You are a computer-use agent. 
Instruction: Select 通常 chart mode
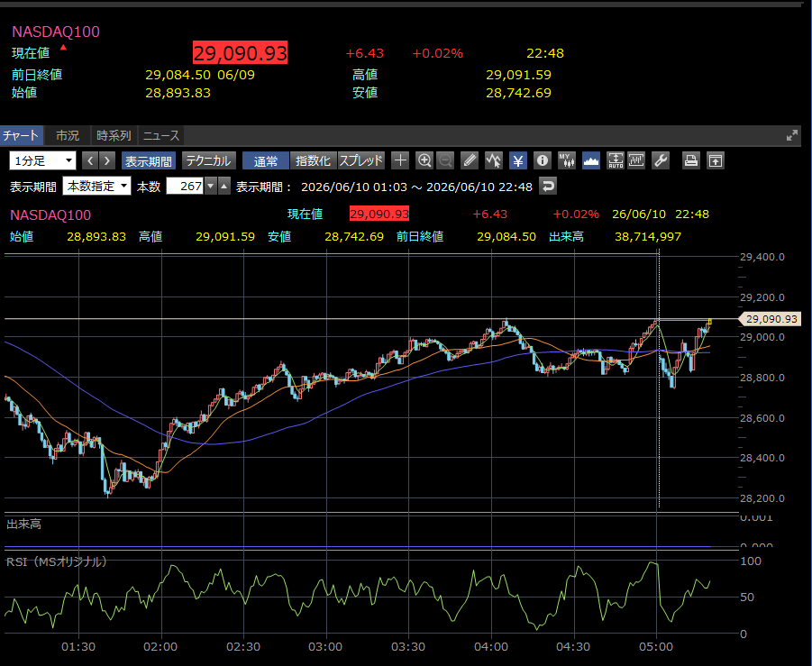266,160
